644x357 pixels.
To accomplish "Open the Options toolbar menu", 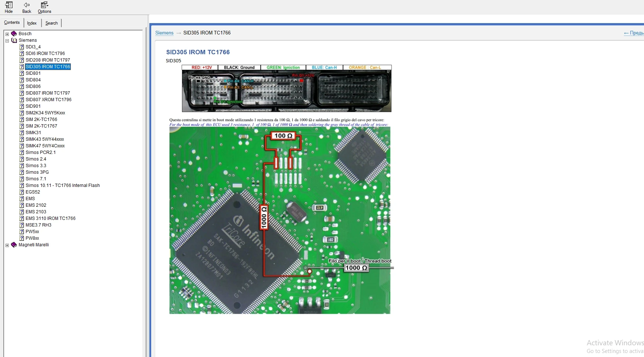I will click(44, 5).
